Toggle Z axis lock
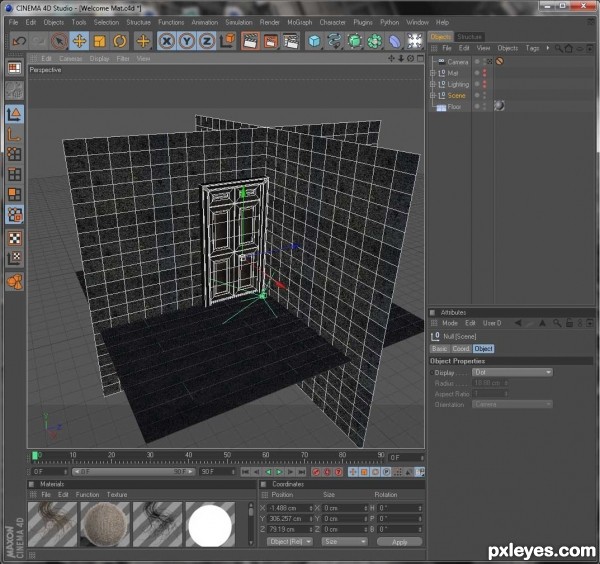 point(207,41)
